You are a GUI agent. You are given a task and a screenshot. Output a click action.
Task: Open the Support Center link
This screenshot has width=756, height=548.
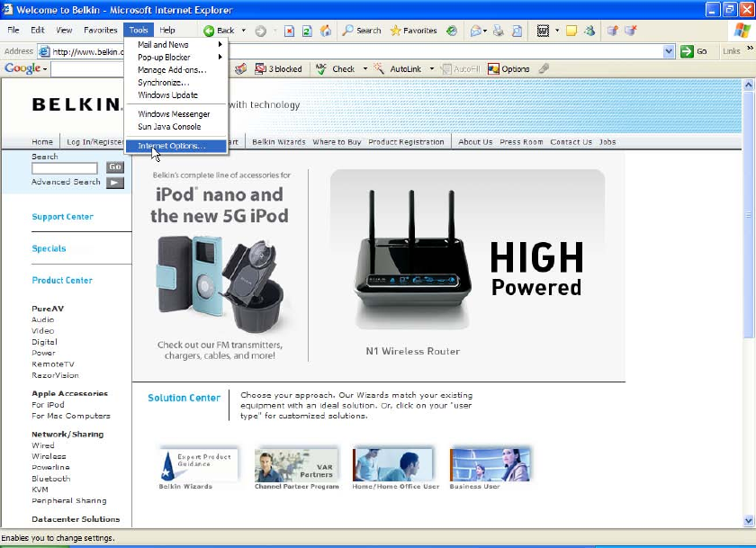[63, 217]
